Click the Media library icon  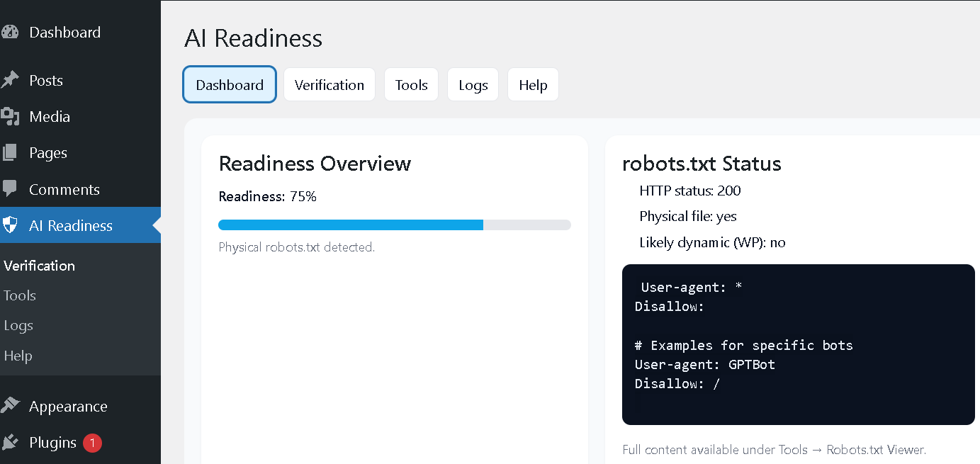[x=10, y=117]
